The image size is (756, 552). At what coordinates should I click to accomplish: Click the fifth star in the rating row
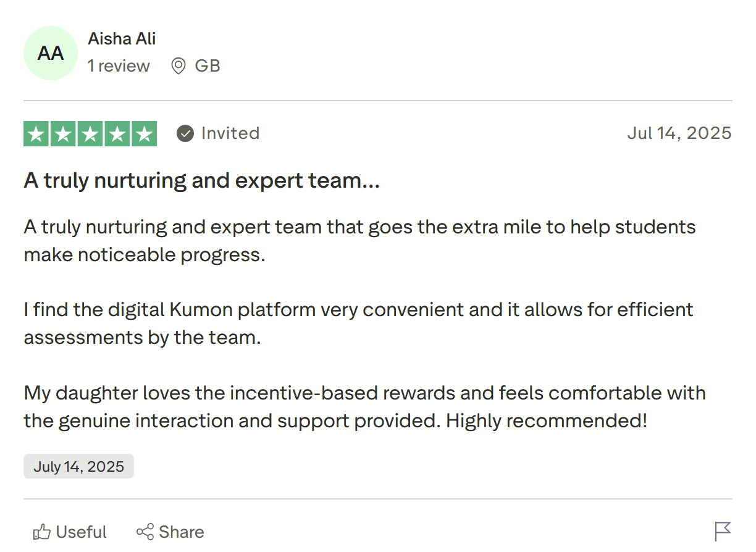[x=143, y=133]
